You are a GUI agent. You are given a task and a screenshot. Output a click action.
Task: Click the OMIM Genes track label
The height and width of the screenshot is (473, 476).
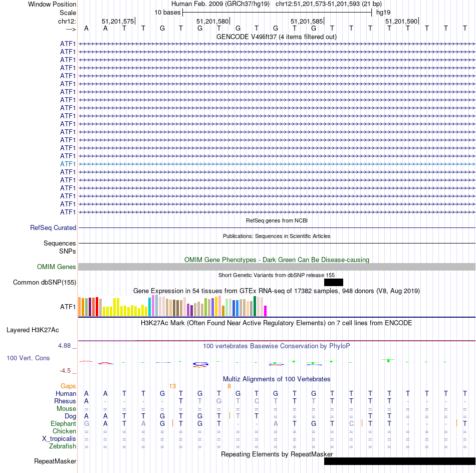tap(56, 267)
